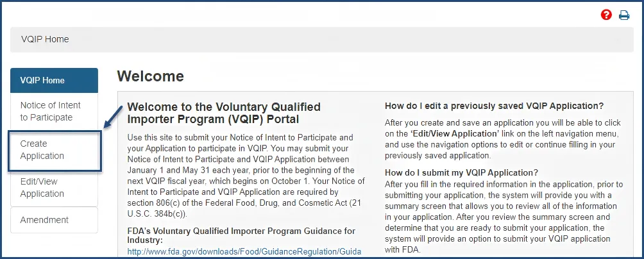This screenshot has height=259, width=644.
Task: Click the large Welcome page heading
Action: click(x=150, y=76)
